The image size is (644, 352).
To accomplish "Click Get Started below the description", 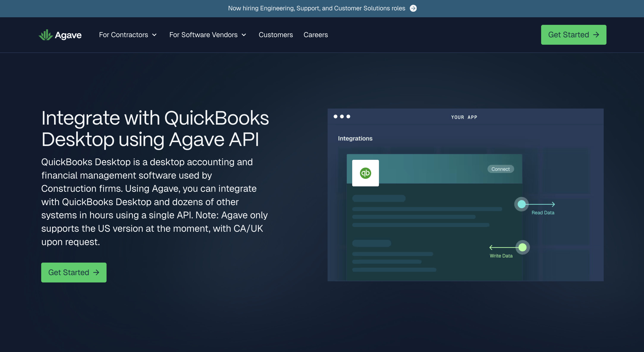I will [74, 272].
